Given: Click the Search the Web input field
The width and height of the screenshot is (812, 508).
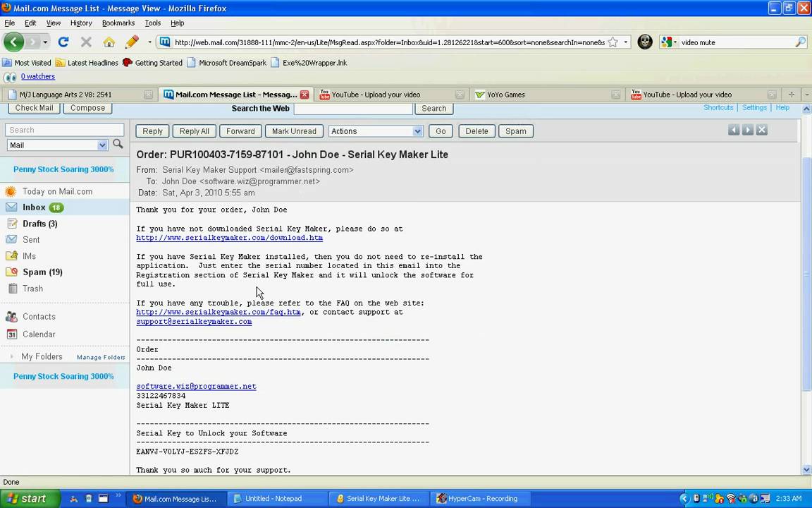Looking at the screenshot, I should coord(354,109).
